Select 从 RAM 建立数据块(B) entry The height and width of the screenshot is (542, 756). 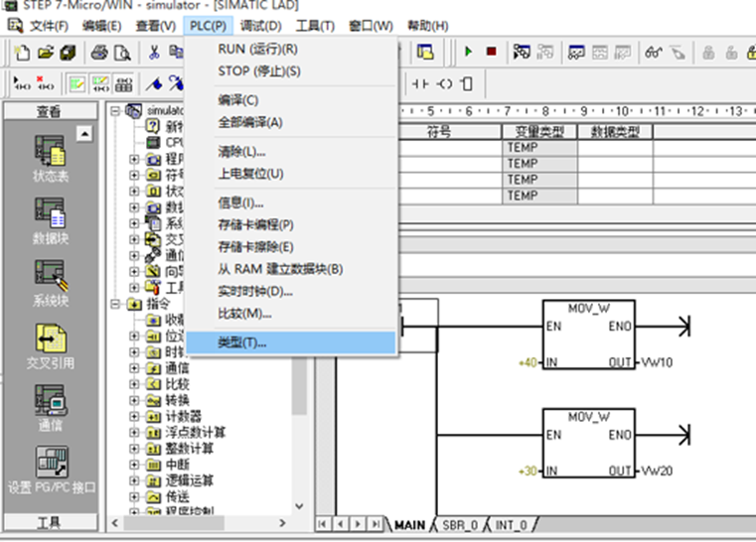(x=291, y=269)
